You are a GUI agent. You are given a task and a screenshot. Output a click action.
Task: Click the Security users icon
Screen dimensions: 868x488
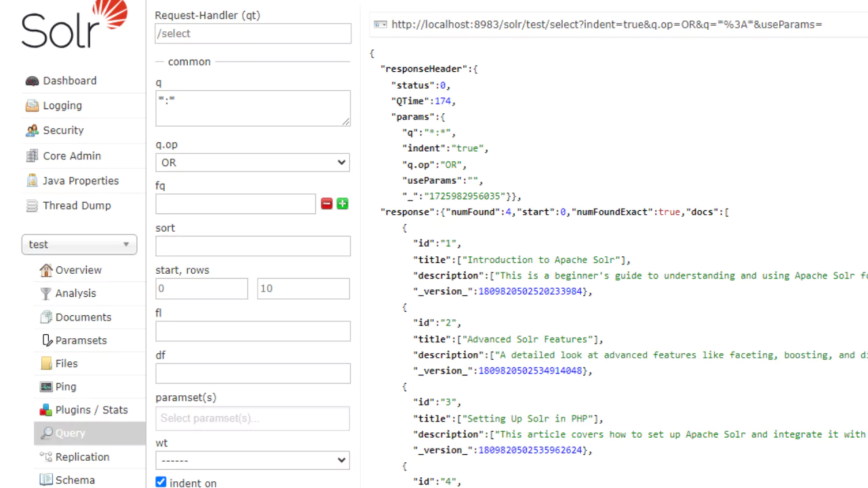pyautogui.click(x=32, y=131)
